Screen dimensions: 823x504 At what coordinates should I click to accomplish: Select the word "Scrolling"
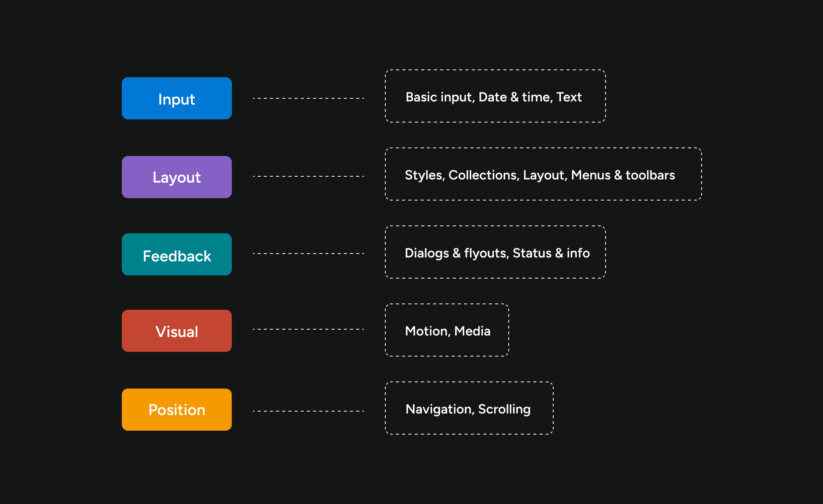(504, 409)
